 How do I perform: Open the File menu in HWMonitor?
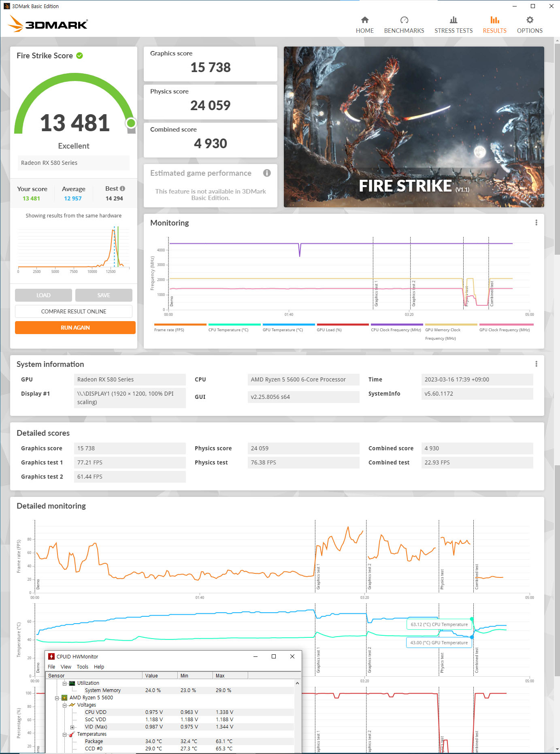pyautogui.click(x=51, y=667)
